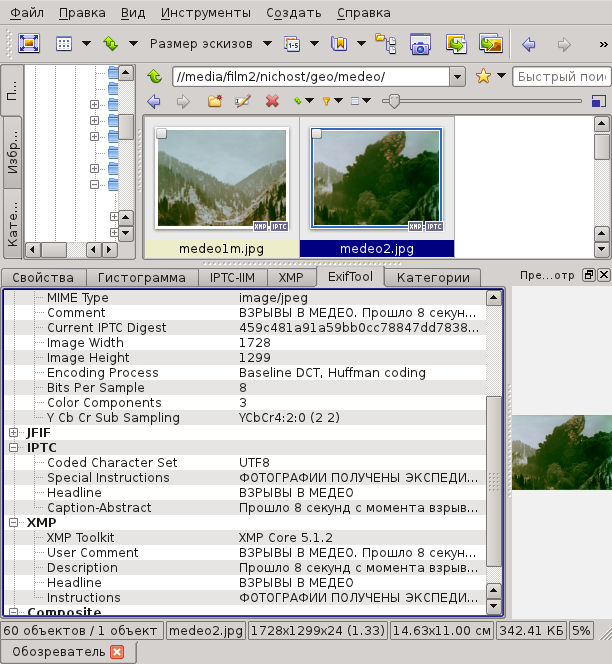This screenshot has width=612, height=664.
Task: Open dropdown arrow next to view mode icon
Action: tap(86, 43)
